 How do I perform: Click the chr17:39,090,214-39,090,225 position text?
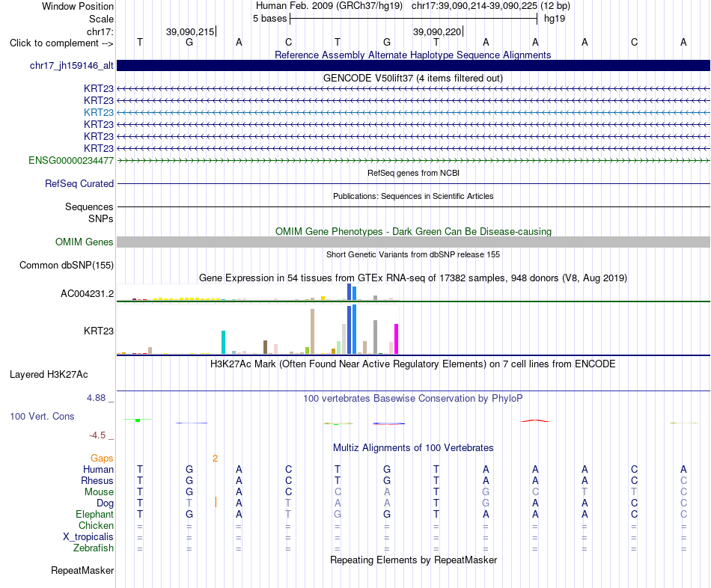point(474,6)
